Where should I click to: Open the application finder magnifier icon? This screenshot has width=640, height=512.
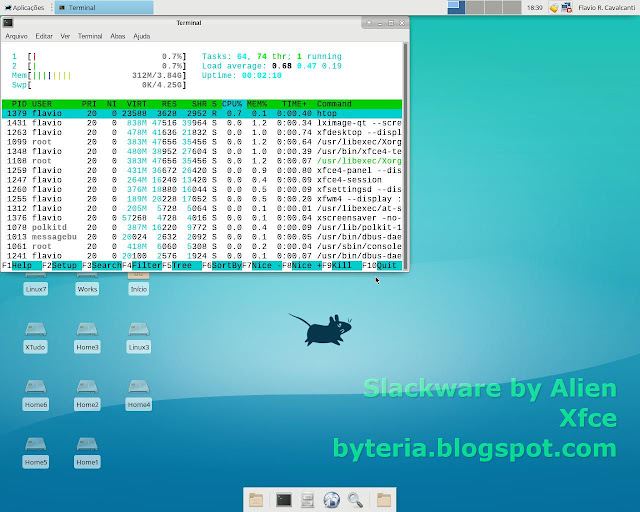(x=355, y=500)
